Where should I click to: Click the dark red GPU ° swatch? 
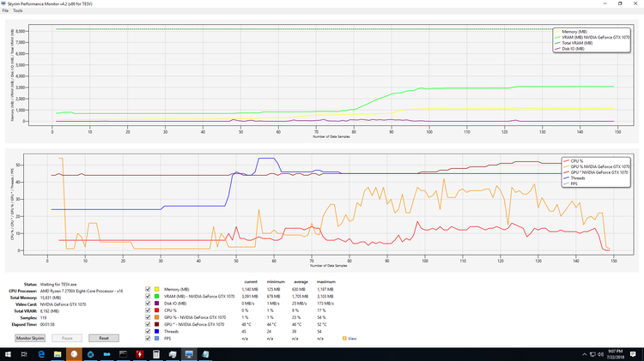pos(156,324)
